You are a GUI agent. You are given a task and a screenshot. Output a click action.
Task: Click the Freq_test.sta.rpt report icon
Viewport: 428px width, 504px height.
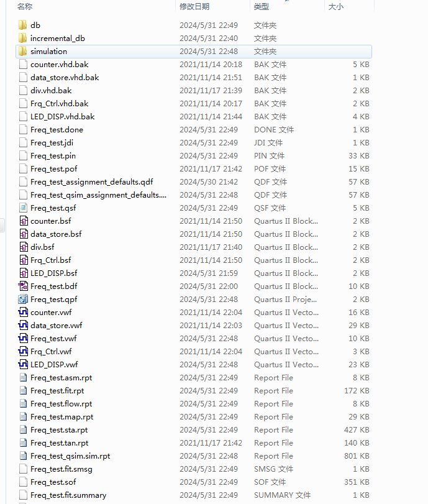pos(23,430)
